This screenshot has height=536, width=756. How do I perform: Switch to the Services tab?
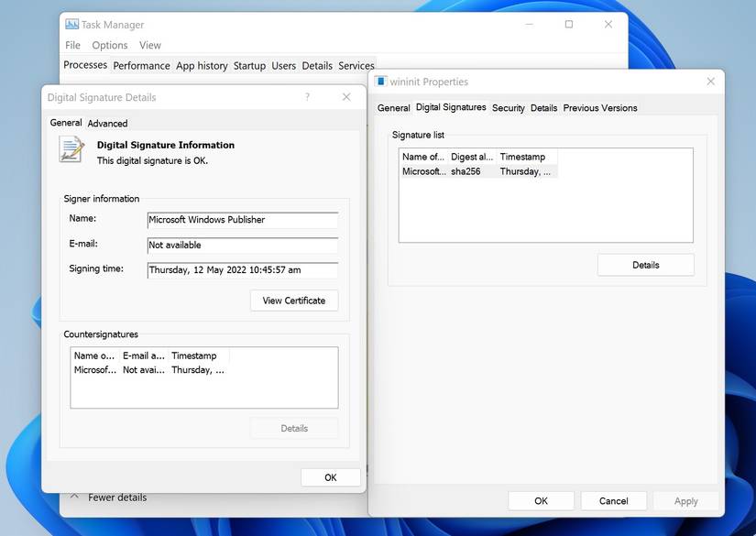tap(356, 65)
